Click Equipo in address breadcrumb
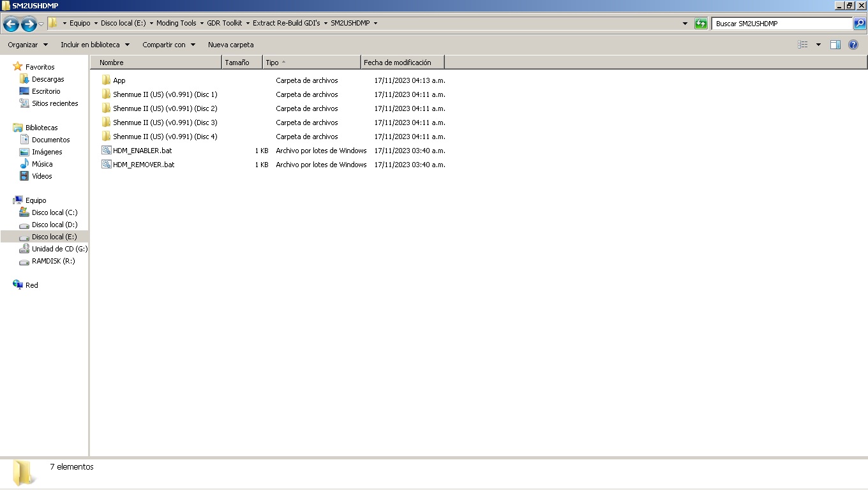 [80, 23]
